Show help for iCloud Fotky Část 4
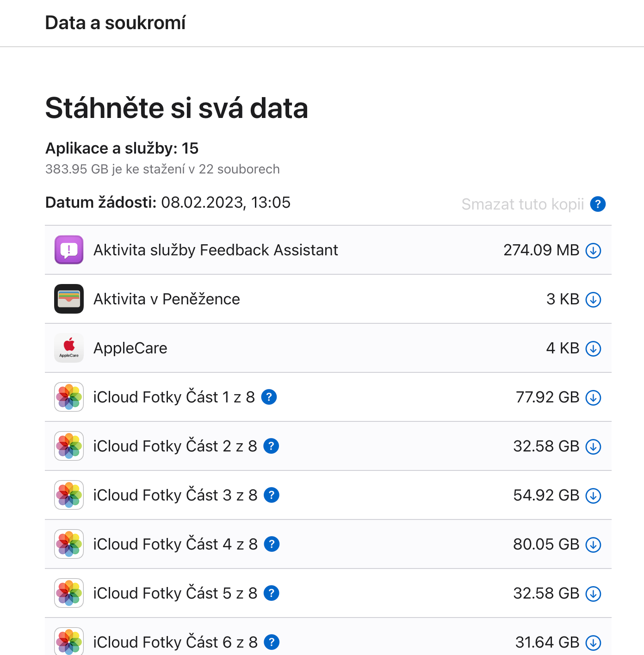Screen dimensions: 644x655 [x=272, y=544]
